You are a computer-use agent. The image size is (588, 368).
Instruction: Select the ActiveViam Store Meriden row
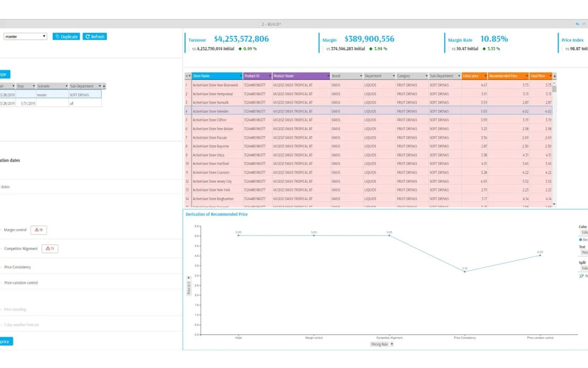coord(368,111)
